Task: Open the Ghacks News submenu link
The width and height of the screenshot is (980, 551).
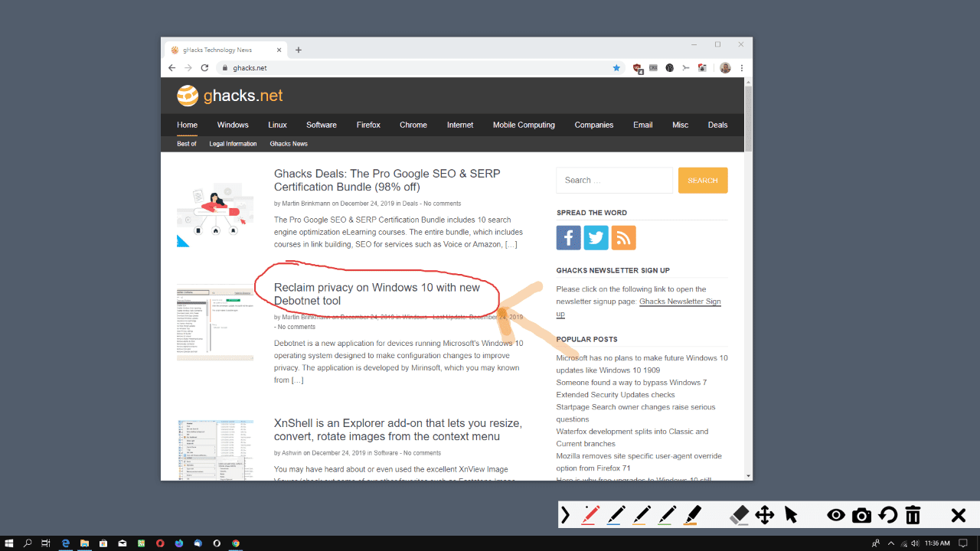Action: [x=289, y=144]
